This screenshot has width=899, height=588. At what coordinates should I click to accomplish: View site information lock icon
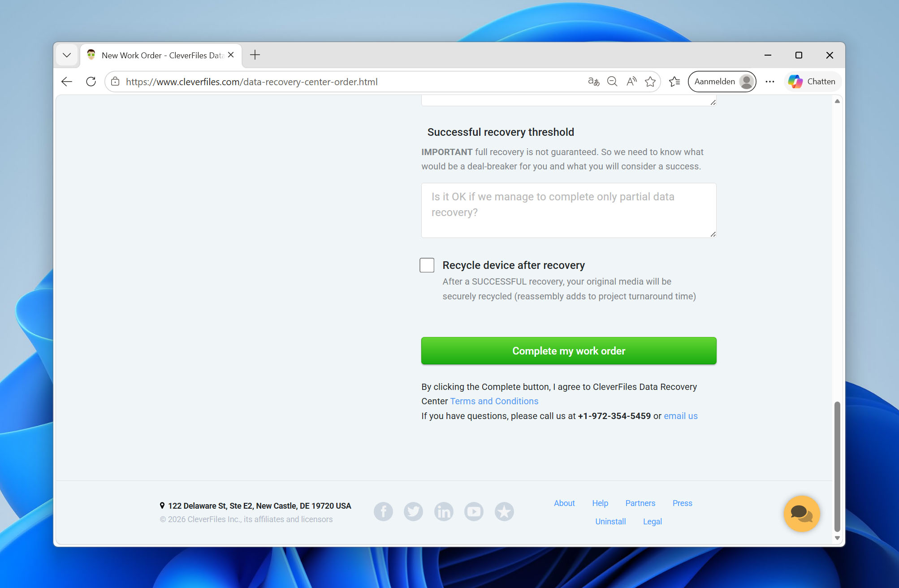[x=115, y=82]
